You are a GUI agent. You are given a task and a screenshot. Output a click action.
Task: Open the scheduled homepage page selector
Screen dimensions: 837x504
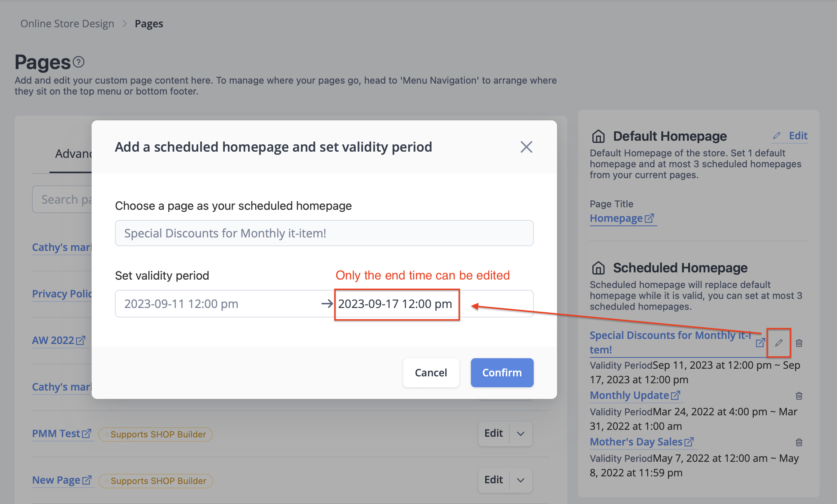coord(324,233)
